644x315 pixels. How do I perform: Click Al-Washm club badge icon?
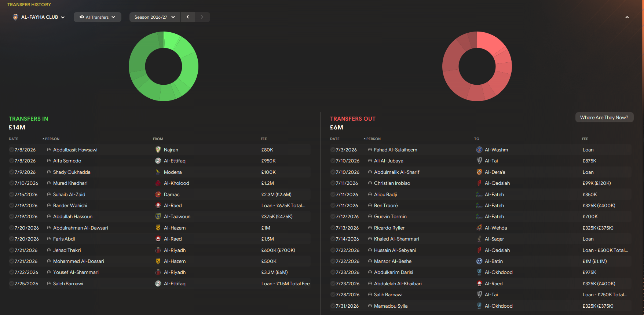(479, 150)
